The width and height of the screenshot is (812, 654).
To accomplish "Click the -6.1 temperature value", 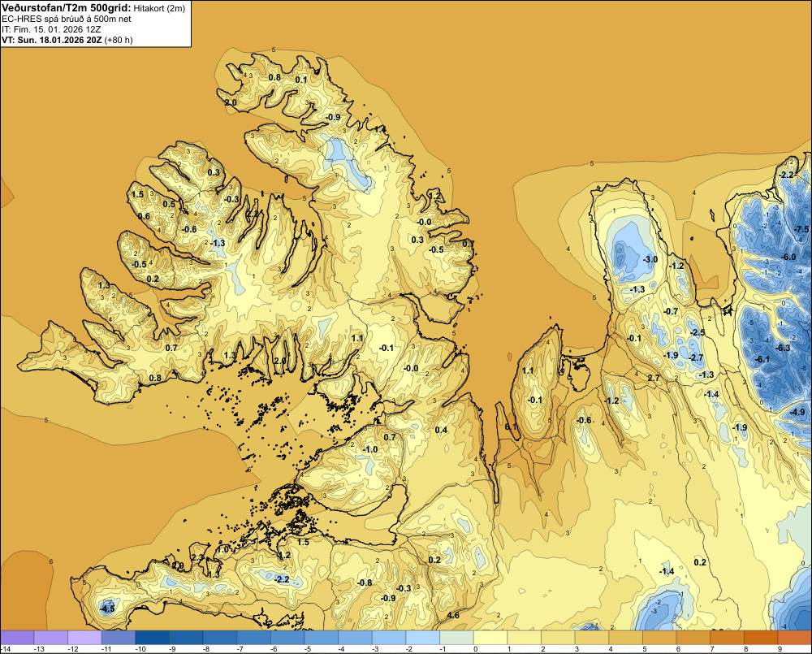I will 762,359.
